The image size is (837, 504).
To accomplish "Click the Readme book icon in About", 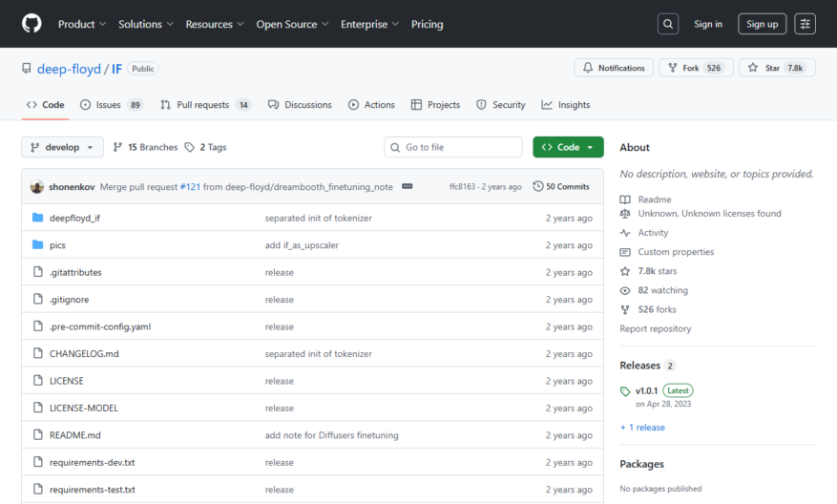I will [x=625, y=199].
